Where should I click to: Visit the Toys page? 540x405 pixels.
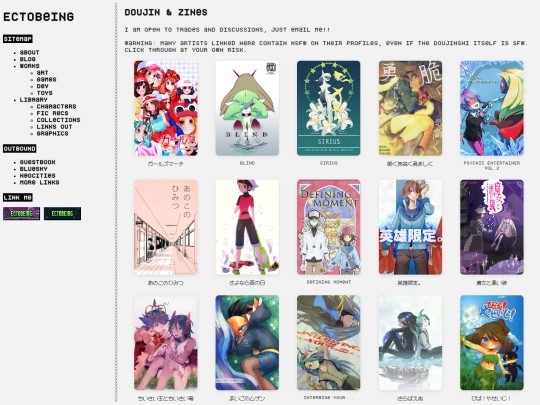(44, 93)
